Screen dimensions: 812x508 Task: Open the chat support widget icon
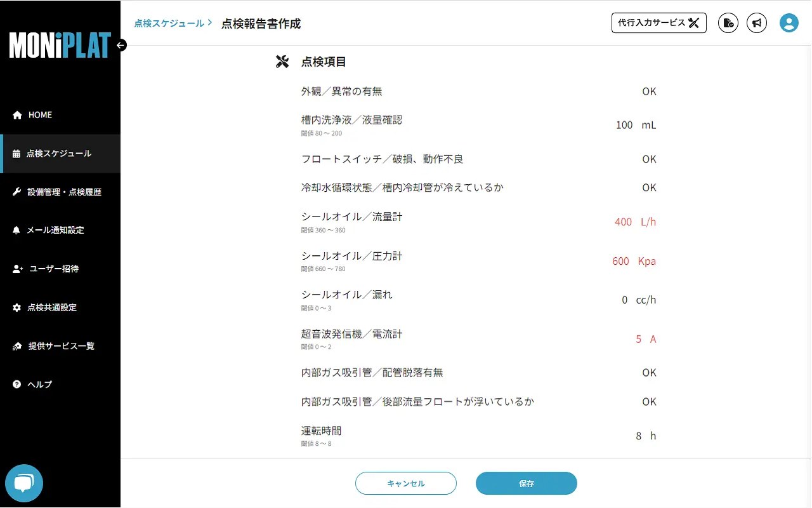click(24, 483)
